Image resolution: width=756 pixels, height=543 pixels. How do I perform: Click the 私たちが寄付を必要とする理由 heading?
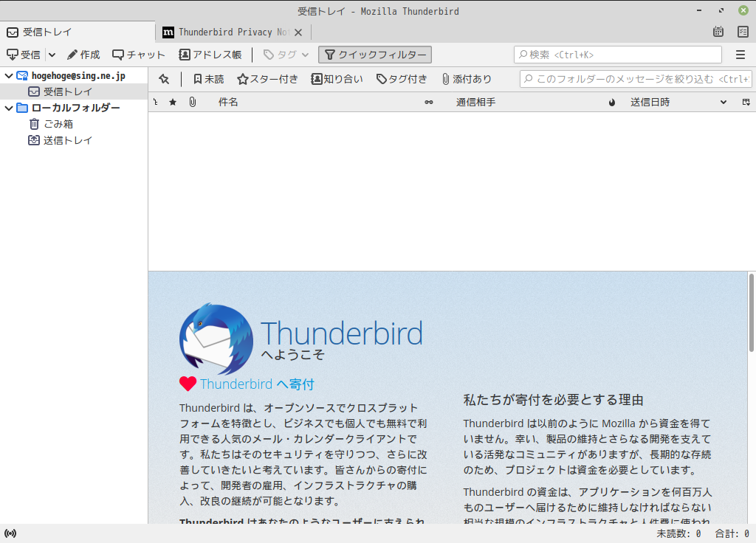[x=554, y=400]
